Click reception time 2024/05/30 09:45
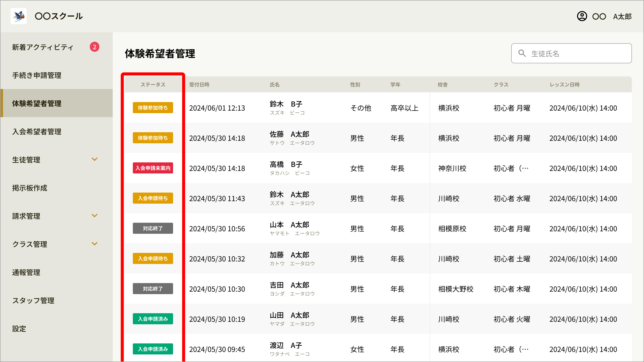 pos(217,349)
